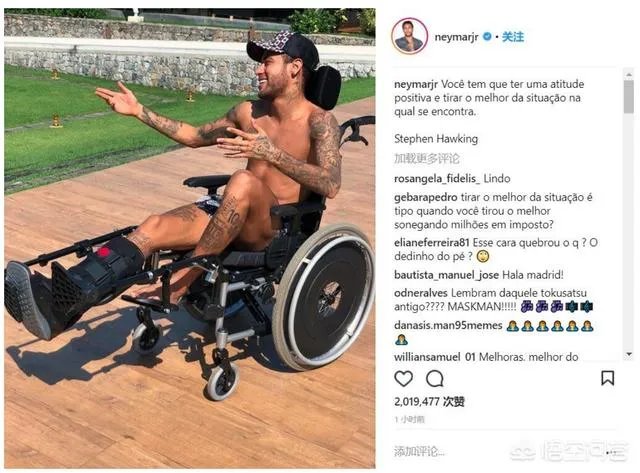Load more comments via 加载更多评论
Screen dimensions: 640x473
[x=427, y=158]
